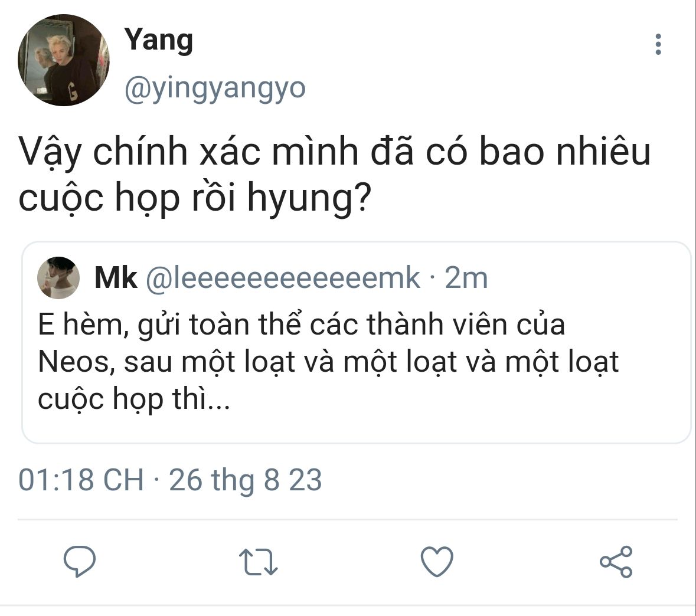Open the @leeeeeeeeeeeemk handle

(x=283, y=278)
